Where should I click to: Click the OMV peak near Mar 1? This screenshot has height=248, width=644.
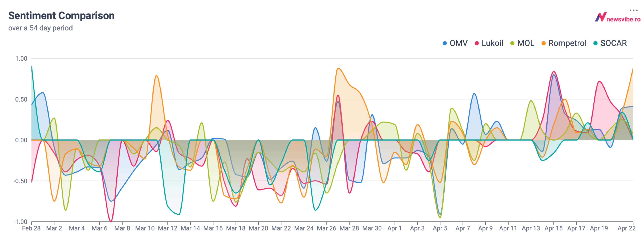point(43,93)
